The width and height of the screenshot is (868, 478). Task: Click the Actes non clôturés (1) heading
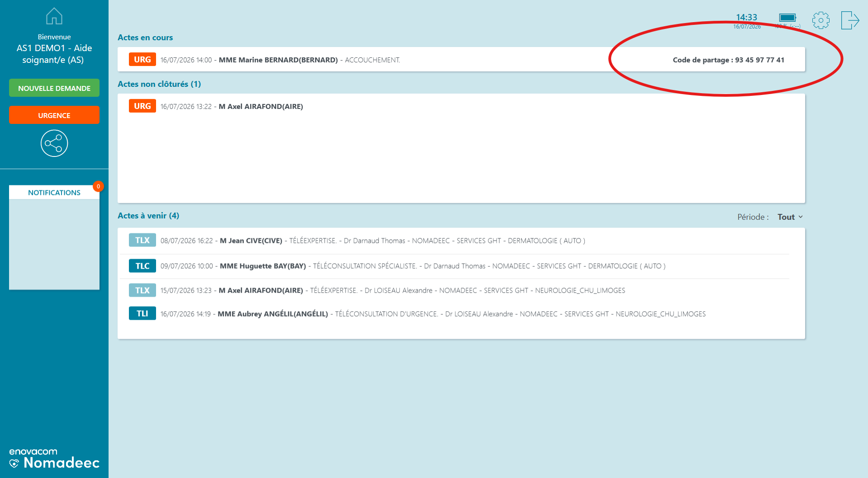(x=159, y=84)
